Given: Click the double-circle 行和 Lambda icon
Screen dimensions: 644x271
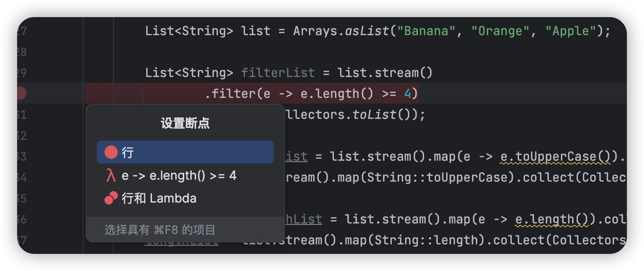Looking at the screenshot, I should pos(111,198).
